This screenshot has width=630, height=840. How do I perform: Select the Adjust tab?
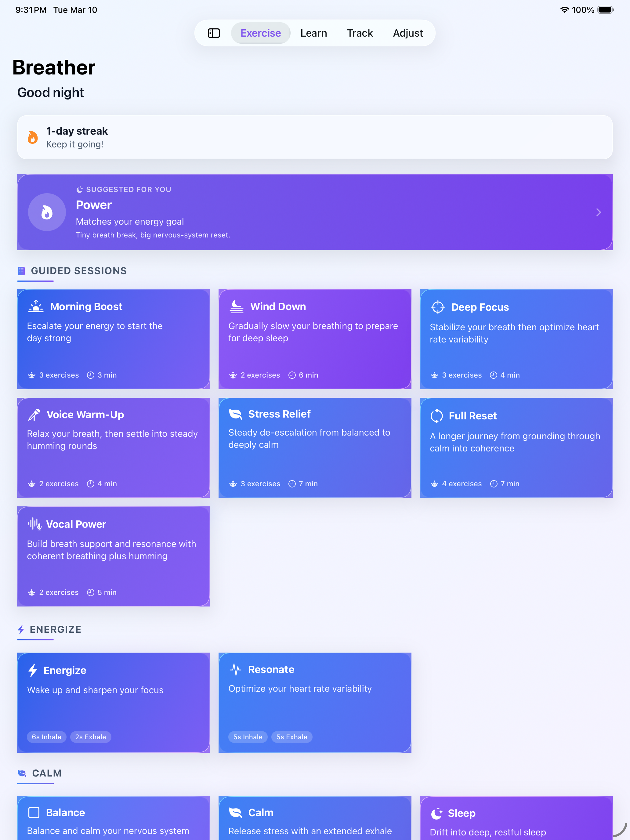408,33
